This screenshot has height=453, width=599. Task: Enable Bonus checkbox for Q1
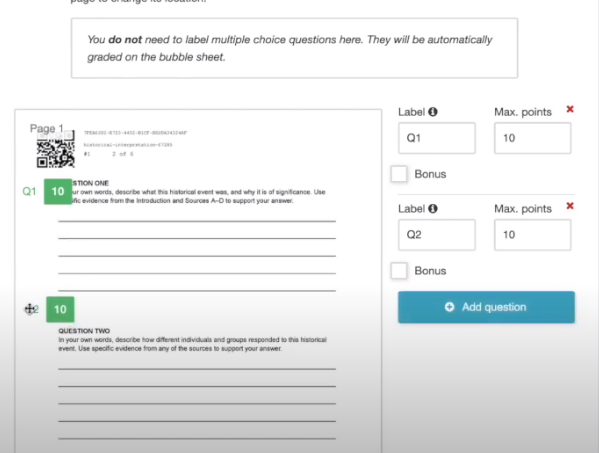click(x=399, y=174)
